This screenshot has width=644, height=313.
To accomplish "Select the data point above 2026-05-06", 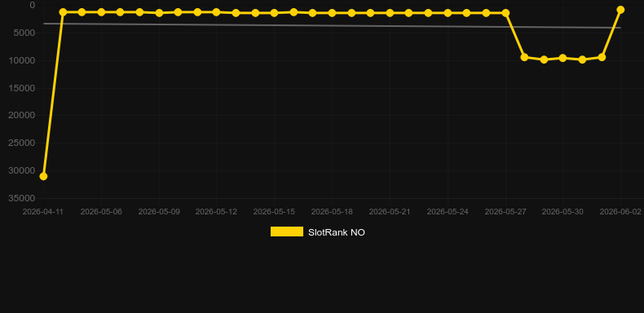I will pos(101,12).
